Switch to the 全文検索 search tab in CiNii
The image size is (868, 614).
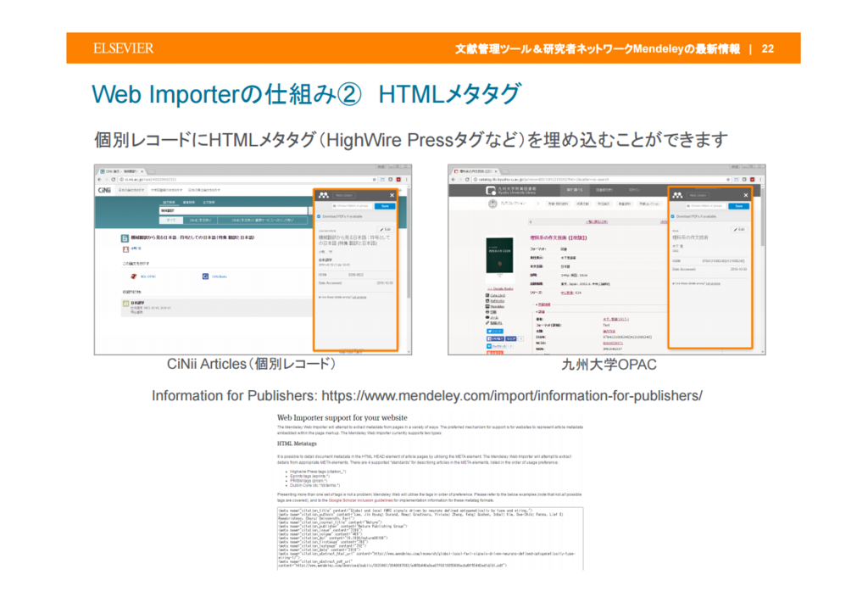point(209,203)
